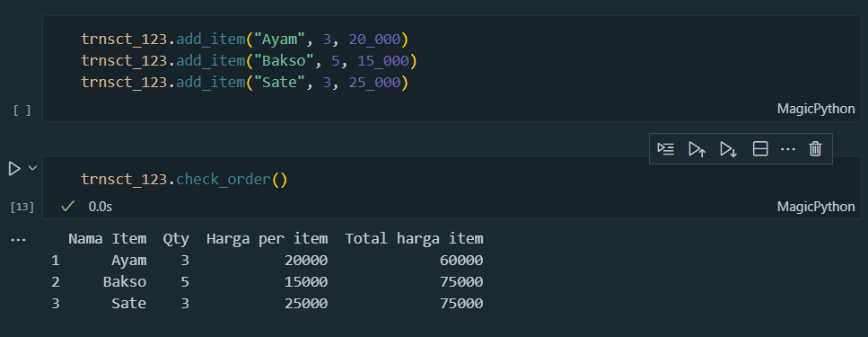The width and height of the screenshot is (868, 337).
Task: Click price value 25000 in output
Action: pyautogui.click(x=306, y=304)
